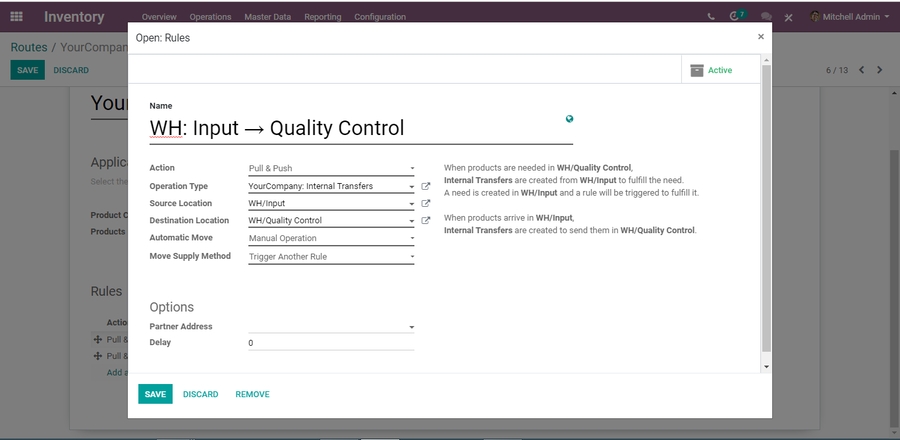Click the Remove button in dialog
This screenshot has height=440, width=900.
252,394
